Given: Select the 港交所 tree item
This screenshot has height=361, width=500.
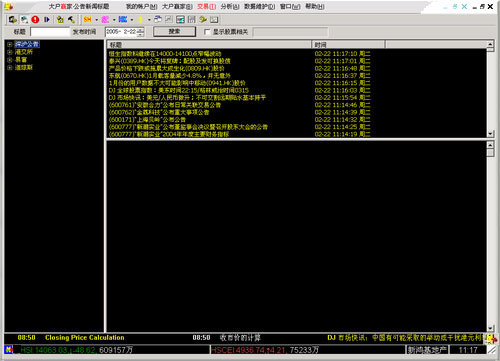Looking at the screenshot, I should click(24, 52).
